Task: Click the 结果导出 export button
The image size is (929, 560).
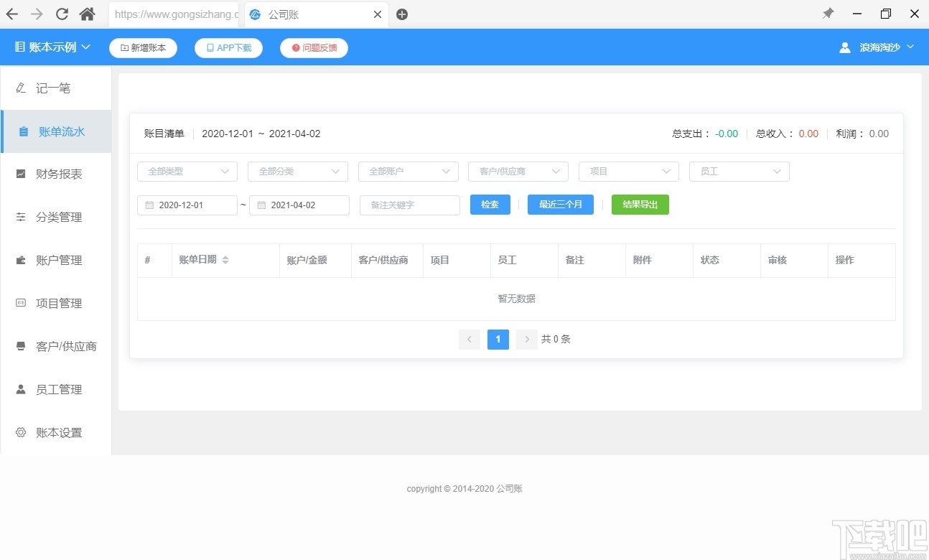Action: [x=640, y=205]
